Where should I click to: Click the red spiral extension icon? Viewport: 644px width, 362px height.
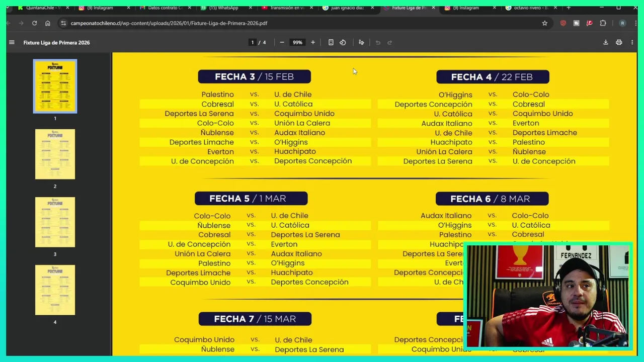pos(563,23)
